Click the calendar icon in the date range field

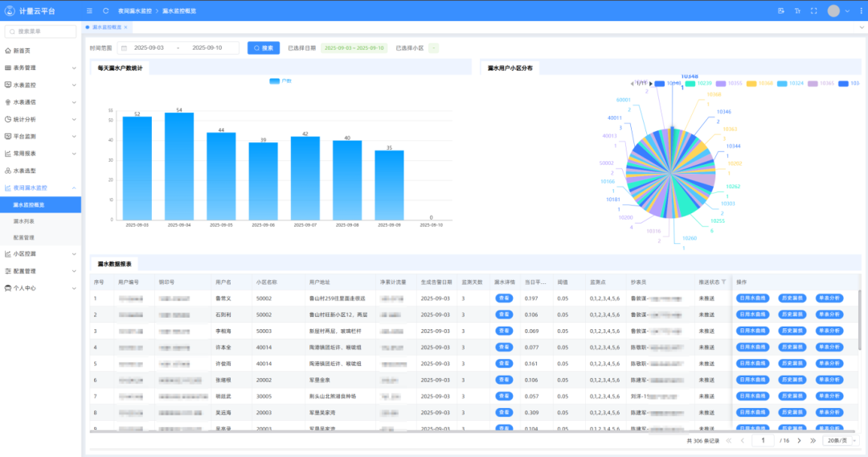124,48
